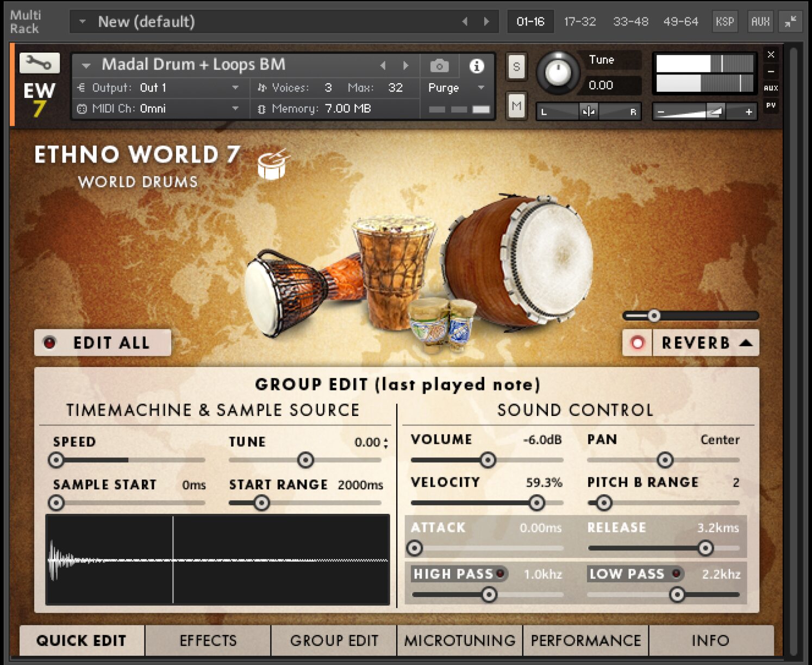Toggle the AUX sends in rack header

760,22
